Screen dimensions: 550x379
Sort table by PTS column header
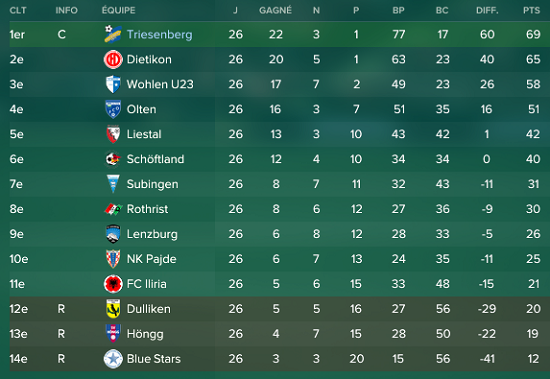[x=531, y=11]
